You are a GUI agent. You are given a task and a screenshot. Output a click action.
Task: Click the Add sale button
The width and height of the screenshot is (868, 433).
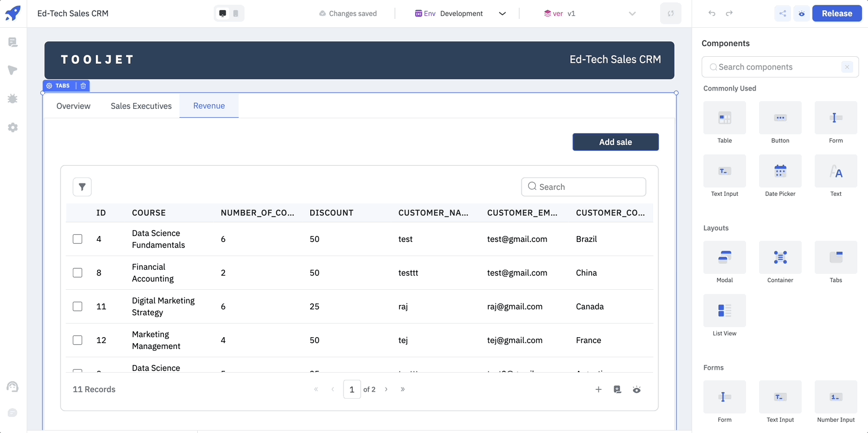click(x=615, y=142)
